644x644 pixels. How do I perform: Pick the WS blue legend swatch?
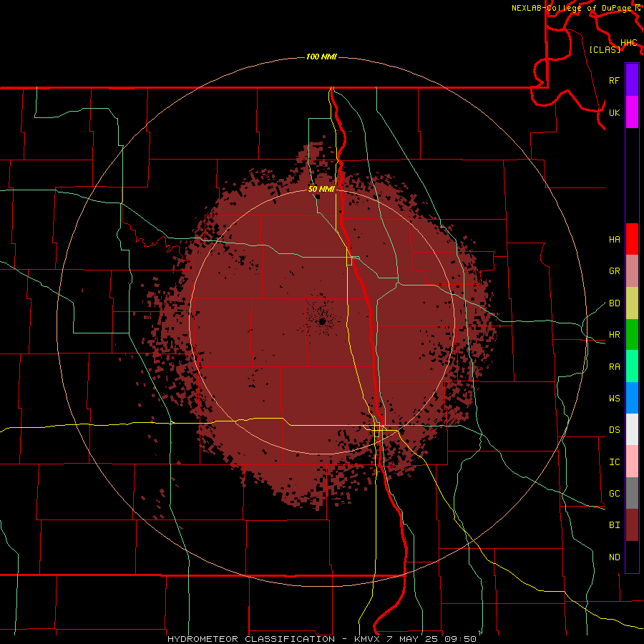tap(632, 398)
